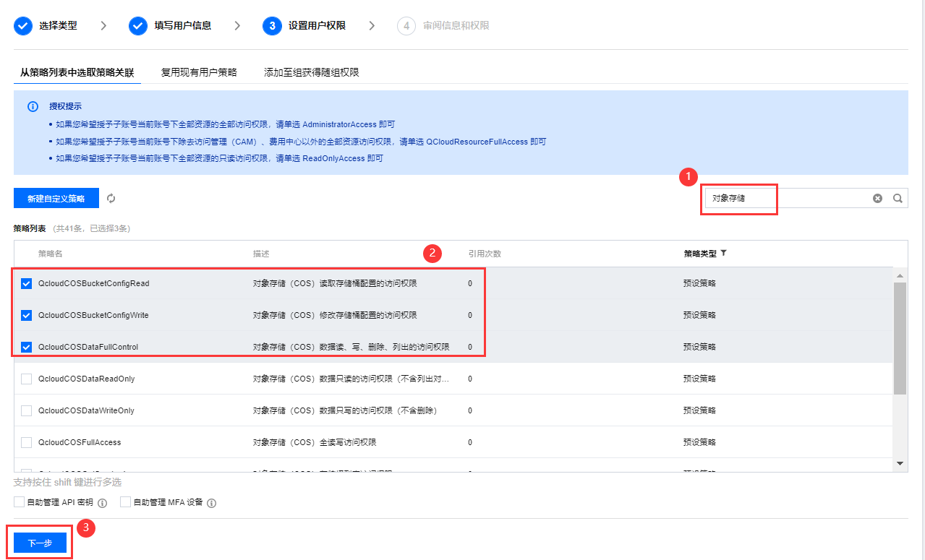Uncheck QcloudCOSBucketConfigRead policy

[26, 283]
